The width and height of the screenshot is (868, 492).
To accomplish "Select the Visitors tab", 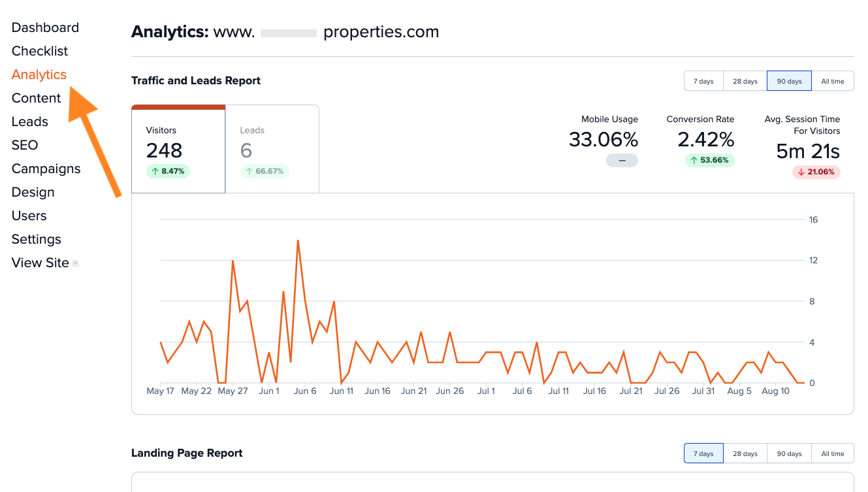I will (178, 148).
